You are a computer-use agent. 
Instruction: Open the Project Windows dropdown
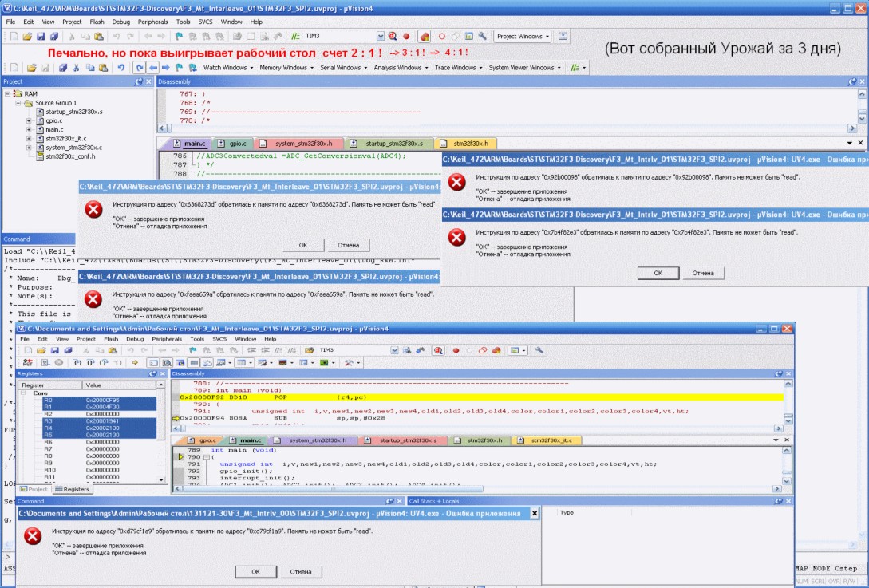click(523, 37)
